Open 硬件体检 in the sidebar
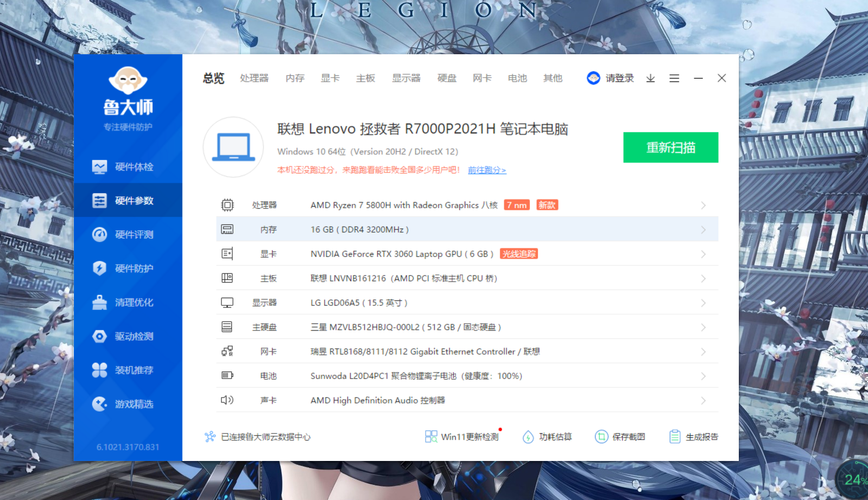Screen dimensions: 868x500 pyautogui.click(x=128, y=167)
